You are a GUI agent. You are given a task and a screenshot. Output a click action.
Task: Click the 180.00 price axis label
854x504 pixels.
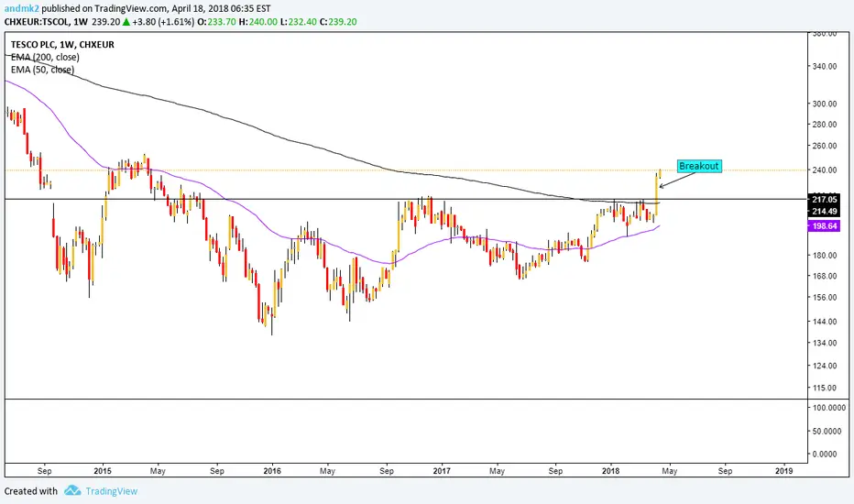coord(825,255)
